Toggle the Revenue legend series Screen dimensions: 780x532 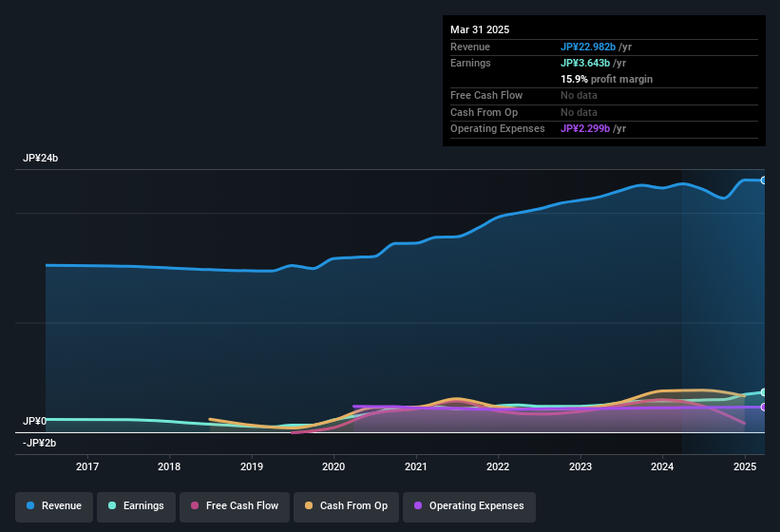54,506
